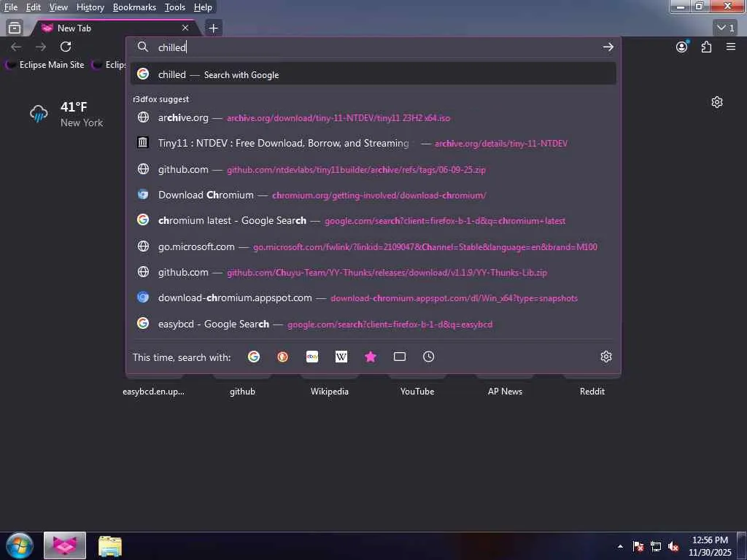Open the YouTube shortcut tile

click(x=417, y=391)
